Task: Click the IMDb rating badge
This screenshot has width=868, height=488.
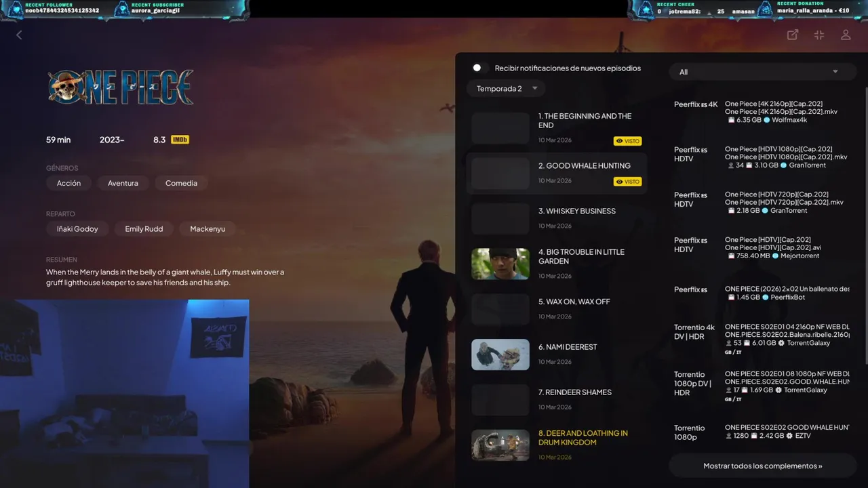Action: 180,140
